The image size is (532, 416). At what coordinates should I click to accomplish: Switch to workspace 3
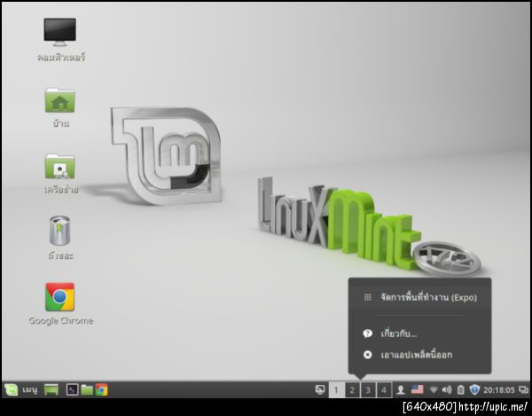pyautogui.click(x=368, y=390)
